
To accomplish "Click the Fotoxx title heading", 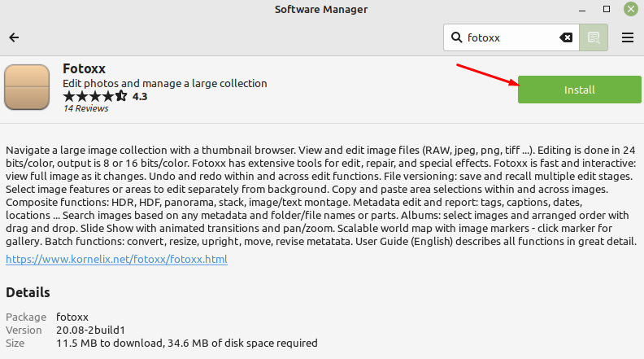I will click(85, 68).
